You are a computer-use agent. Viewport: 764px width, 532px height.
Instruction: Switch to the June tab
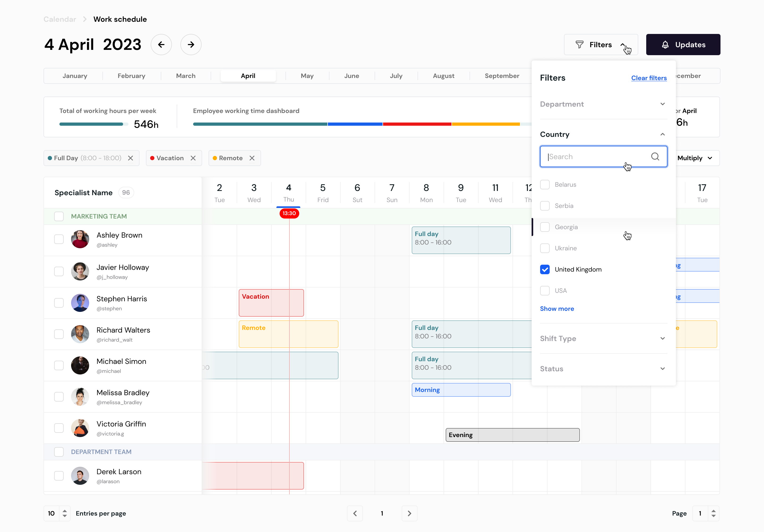pyautogui.click(x=351, y=76)
